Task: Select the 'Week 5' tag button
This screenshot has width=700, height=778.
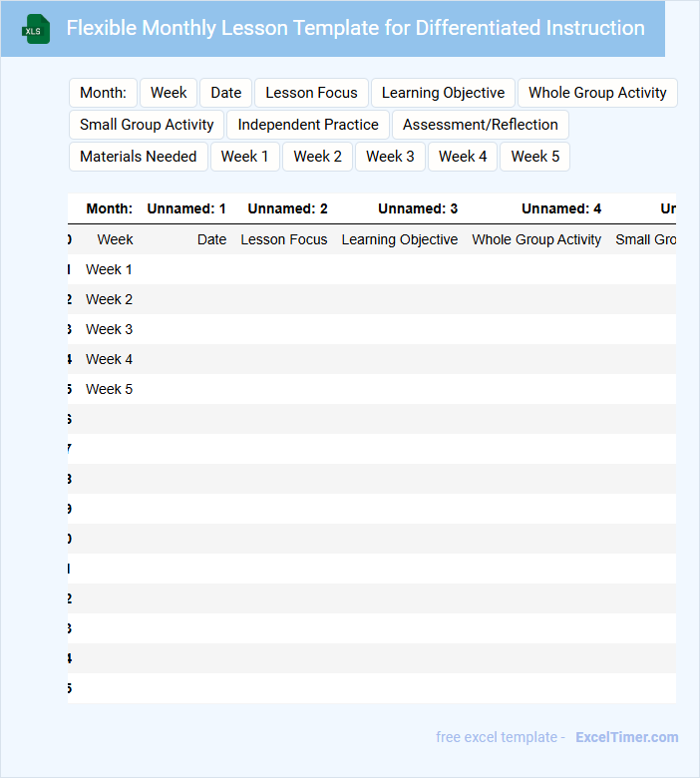Action: point(535,157)
